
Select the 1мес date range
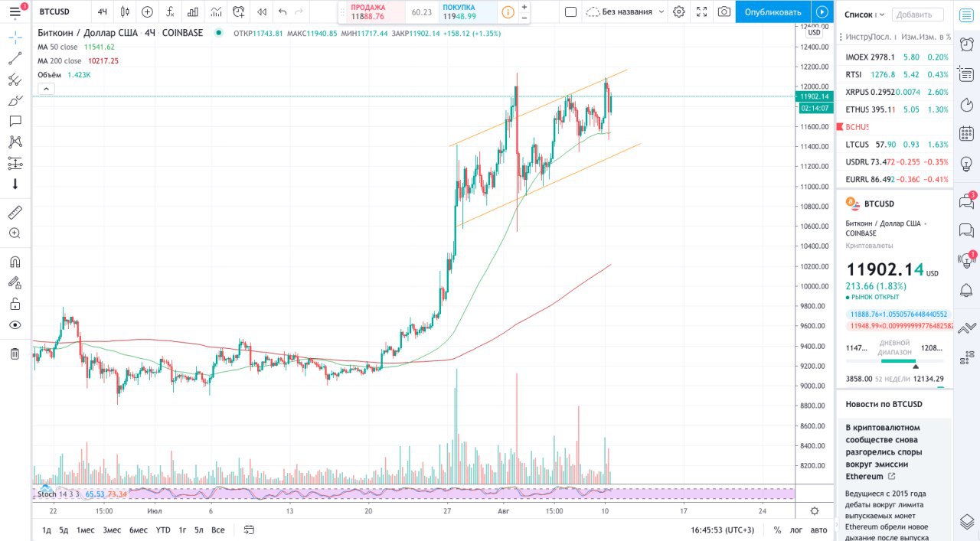[85, 530]
